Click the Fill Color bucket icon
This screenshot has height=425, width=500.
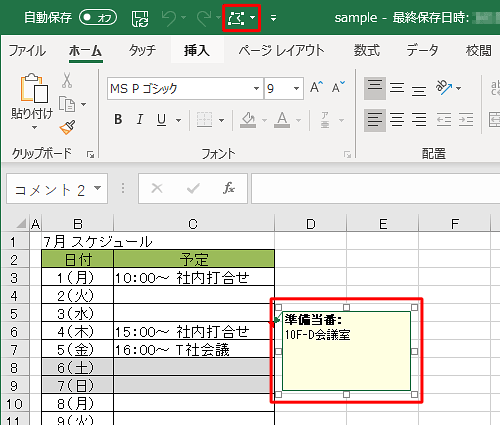pos(248,120)
